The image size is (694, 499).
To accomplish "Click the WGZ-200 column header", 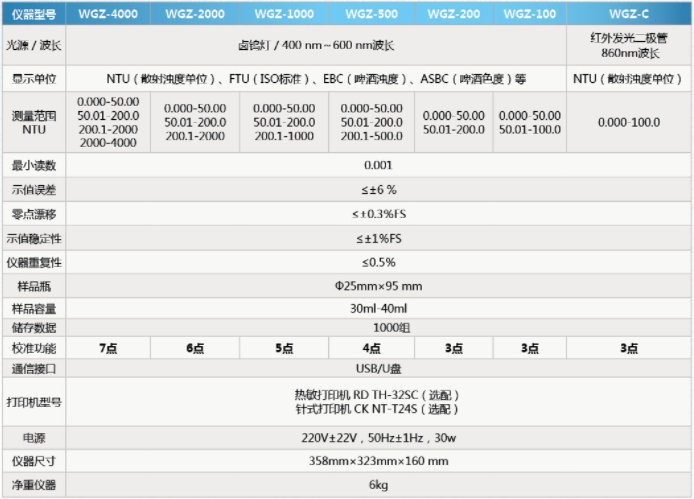I will click(453, 14).
